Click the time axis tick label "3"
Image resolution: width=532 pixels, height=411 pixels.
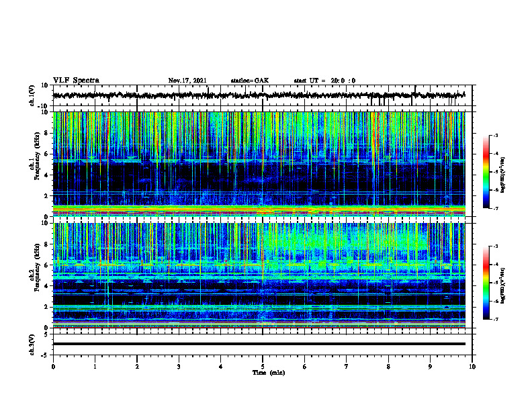179,367
